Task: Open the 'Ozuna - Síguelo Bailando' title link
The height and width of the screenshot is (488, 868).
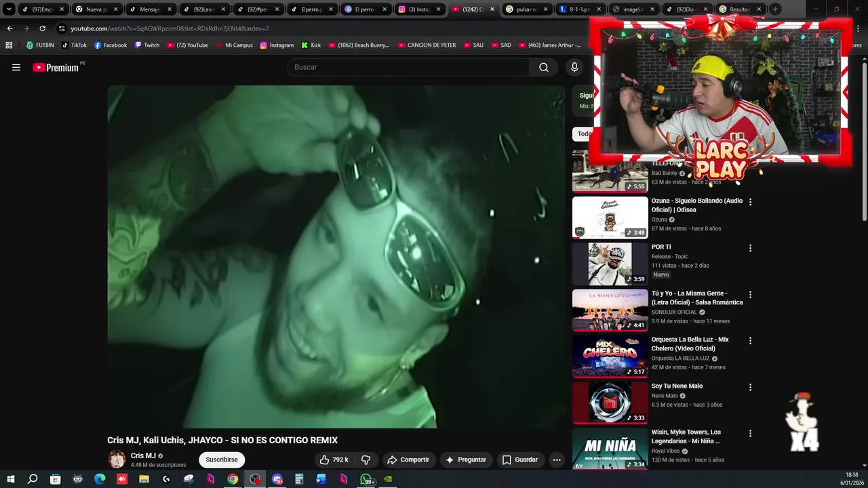Action: [x=697, y=205]
